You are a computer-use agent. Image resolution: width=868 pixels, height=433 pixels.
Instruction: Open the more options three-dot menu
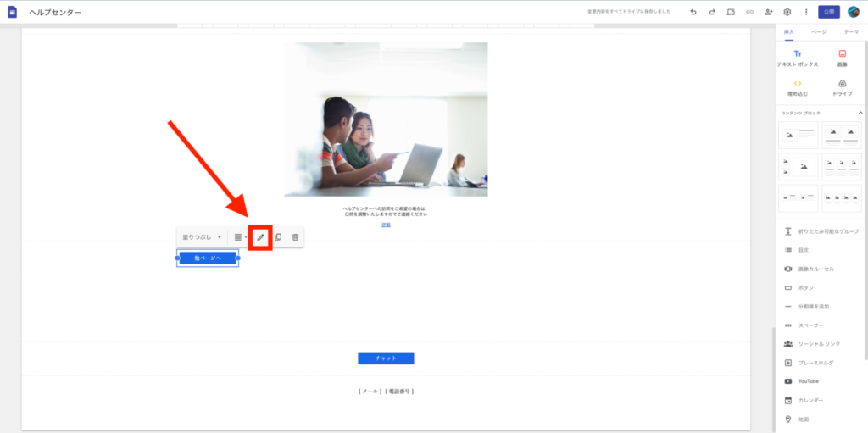[x=805, y=12]
